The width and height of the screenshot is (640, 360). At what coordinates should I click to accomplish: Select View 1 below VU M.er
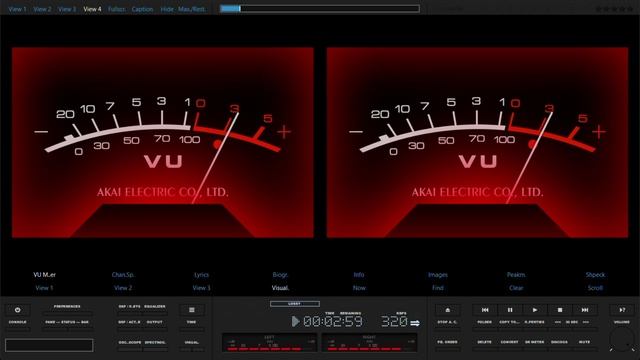pyautogui.click(x=44, y=288)
